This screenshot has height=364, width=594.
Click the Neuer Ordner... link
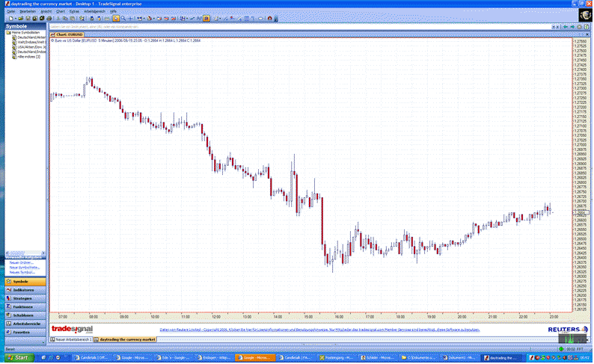[20, 263]
